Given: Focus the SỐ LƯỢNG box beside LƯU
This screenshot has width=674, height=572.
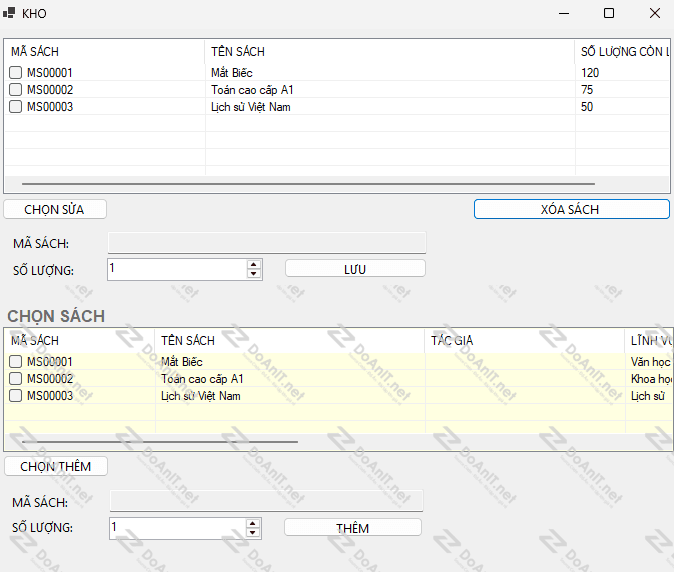Looking at the screenshot, I should [x=178, y=269].
